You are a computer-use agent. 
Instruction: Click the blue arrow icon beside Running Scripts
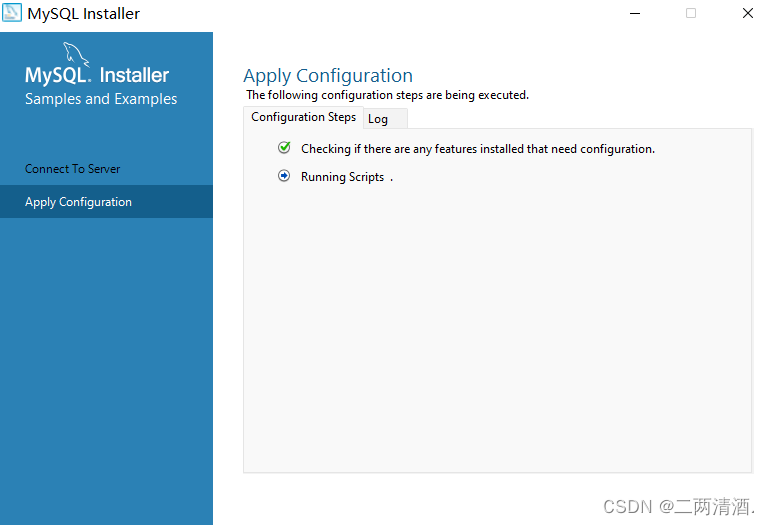(284, 176)
